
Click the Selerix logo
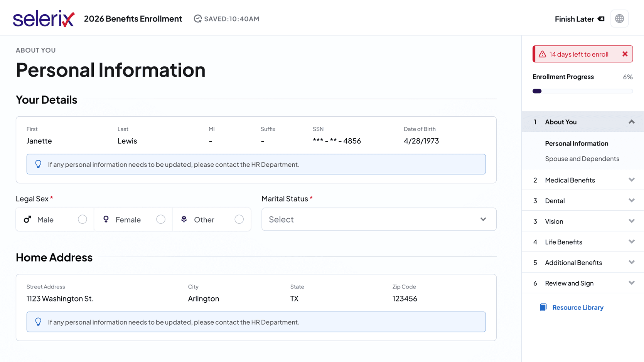tap(44, 18)
